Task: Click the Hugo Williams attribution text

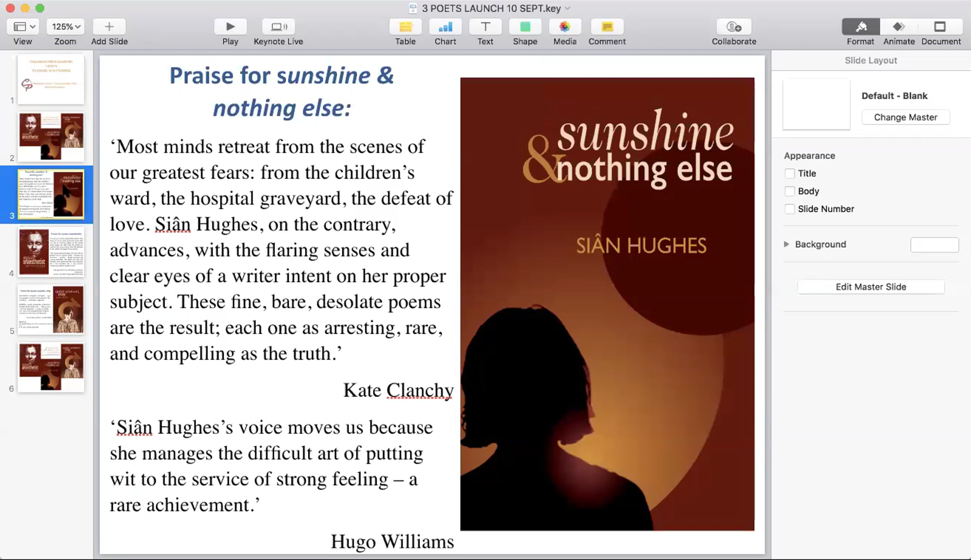Action: (392, 541)
